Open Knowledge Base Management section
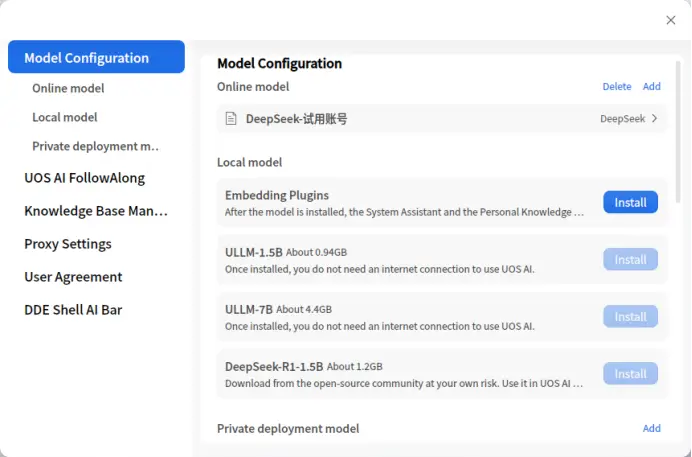The image size is (692, 457). (96, 211)
